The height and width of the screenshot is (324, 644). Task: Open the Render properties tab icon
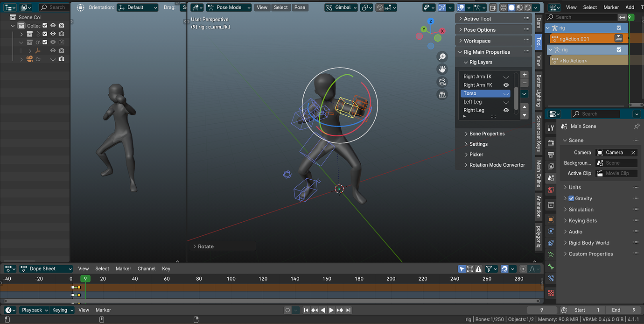click(x=551, y=143)
